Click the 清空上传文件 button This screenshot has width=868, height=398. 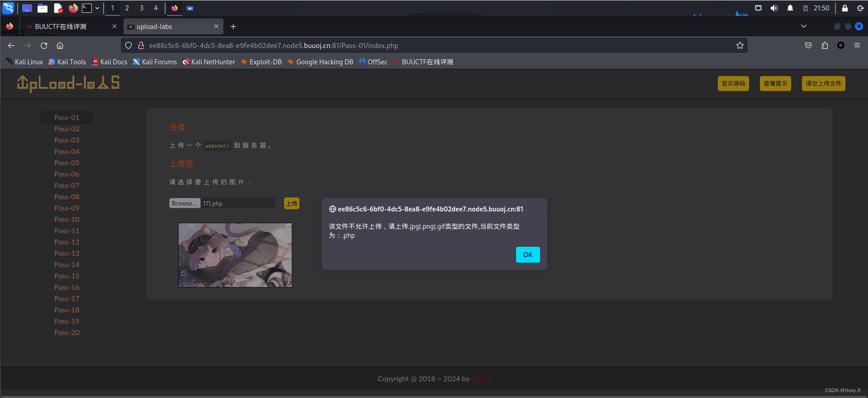823,83
